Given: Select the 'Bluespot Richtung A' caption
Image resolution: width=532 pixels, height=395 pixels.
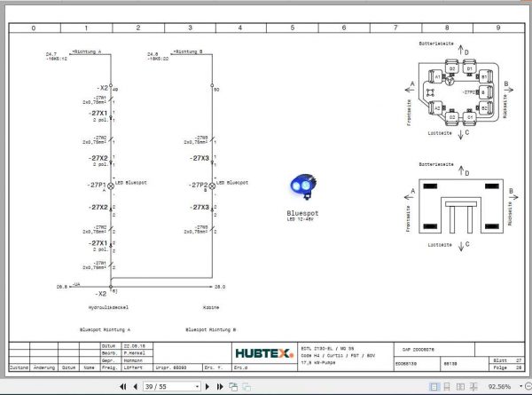Looking at the screenshot, I should 105,329.
